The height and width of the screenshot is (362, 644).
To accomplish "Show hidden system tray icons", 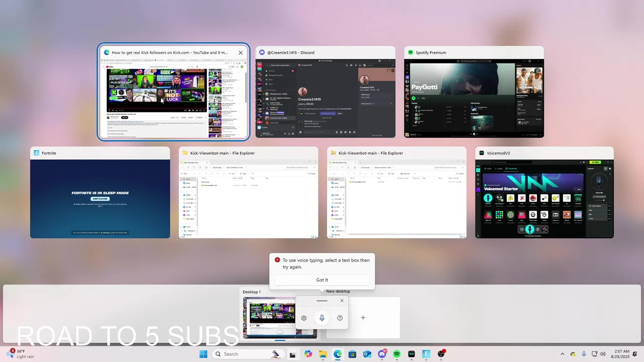I will click(x=562, y=354).
